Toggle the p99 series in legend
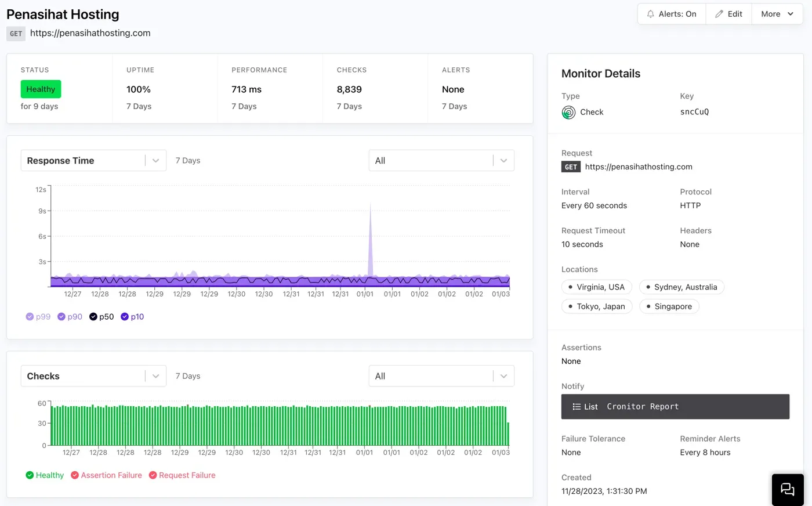812x506 pixels. coord(38,317)
